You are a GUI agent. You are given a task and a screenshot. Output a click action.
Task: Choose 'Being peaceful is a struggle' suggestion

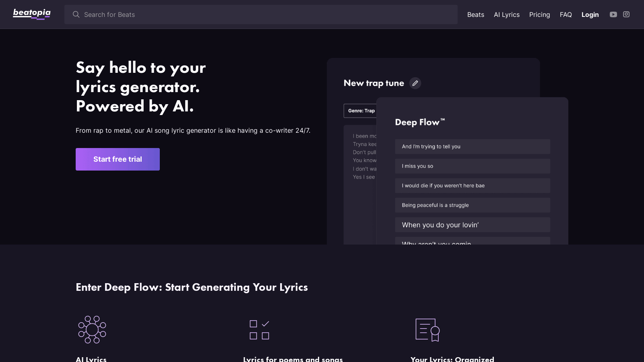473,205
